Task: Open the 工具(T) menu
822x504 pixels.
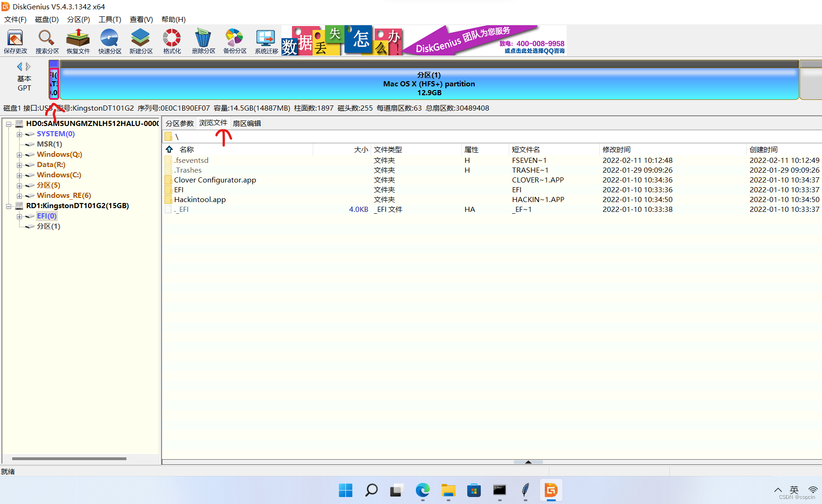Action: (110, 19)
